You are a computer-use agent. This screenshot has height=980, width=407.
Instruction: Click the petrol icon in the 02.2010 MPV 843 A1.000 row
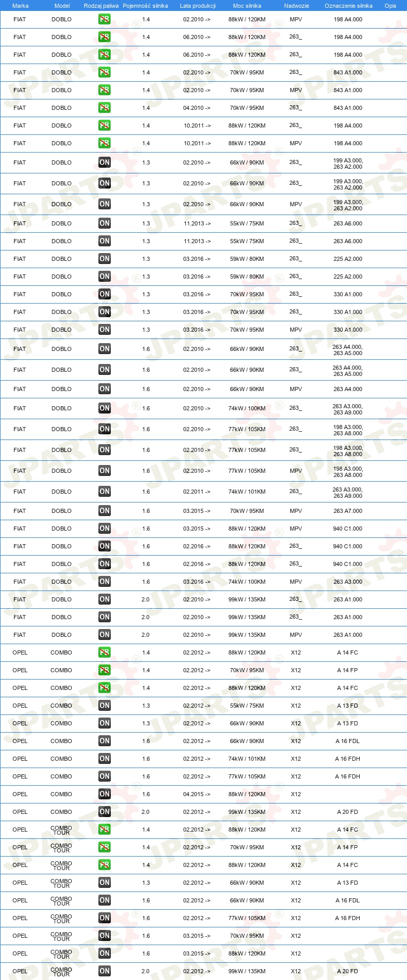coord(105,90)
